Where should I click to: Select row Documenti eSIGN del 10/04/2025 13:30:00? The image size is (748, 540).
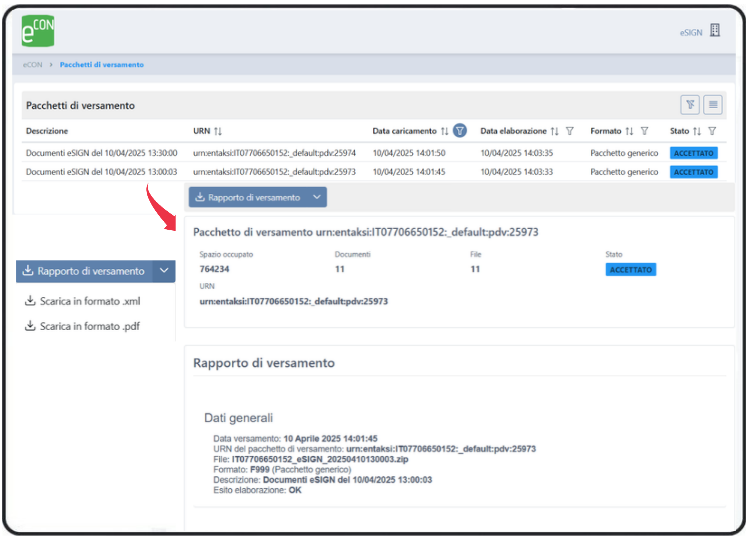[x=374, y=153]
